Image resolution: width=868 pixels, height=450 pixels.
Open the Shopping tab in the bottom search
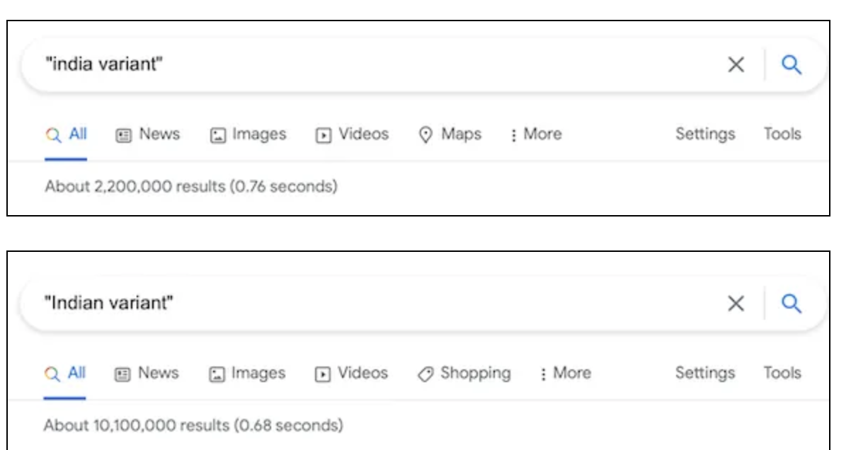point(463,373)
